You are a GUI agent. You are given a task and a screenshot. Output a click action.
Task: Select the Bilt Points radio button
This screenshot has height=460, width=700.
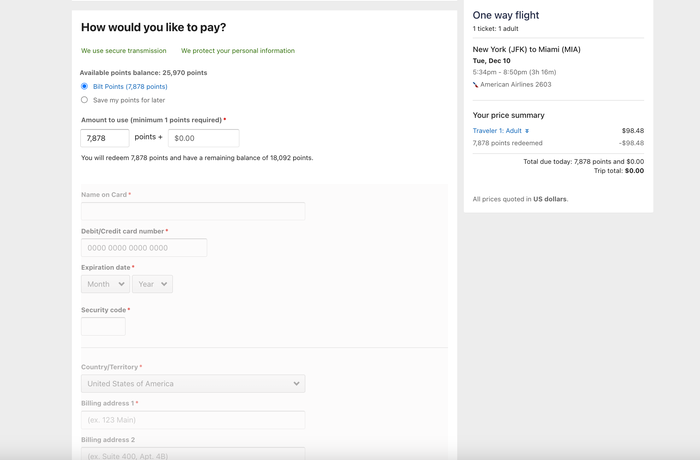pos(84,86)
